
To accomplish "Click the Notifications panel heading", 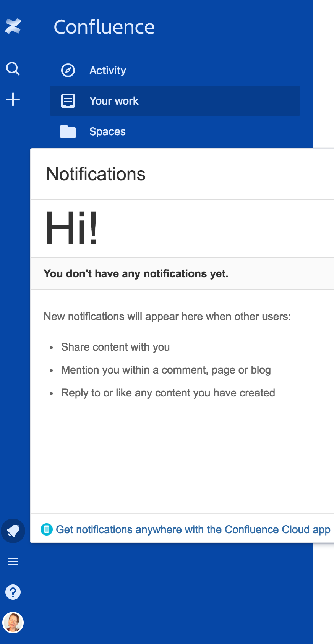I will 96,174.
